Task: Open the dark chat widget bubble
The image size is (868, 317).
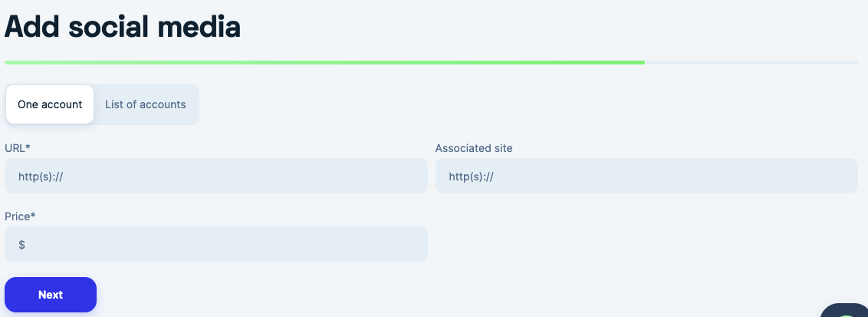Action: (846, 311)
